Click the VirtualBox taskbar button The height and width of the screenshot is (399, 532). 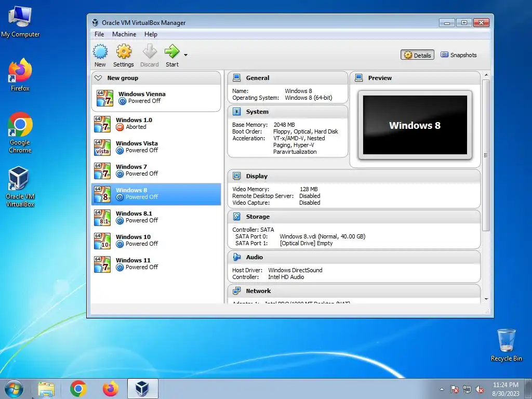pos(143,389)
